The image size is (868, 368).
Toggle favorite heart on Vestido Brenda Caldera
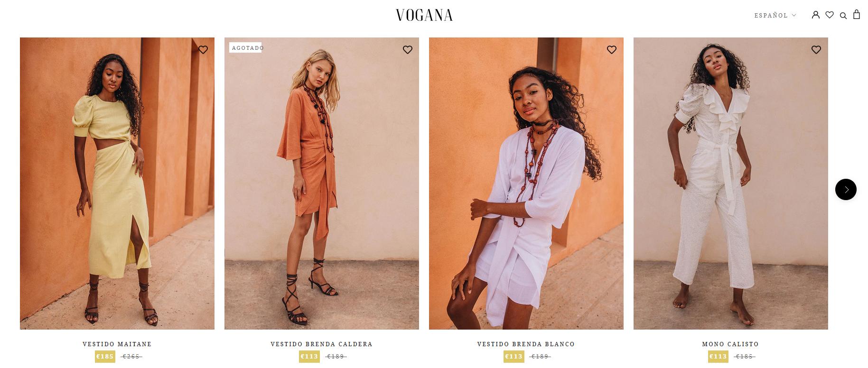click(408, 50)
